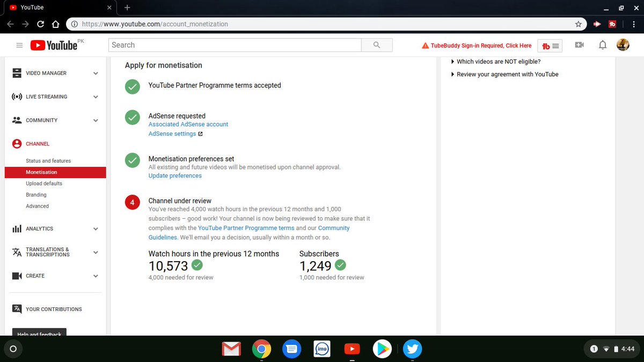Open Your Contributions page
The image size is (644, 362).
pos(54,309)
